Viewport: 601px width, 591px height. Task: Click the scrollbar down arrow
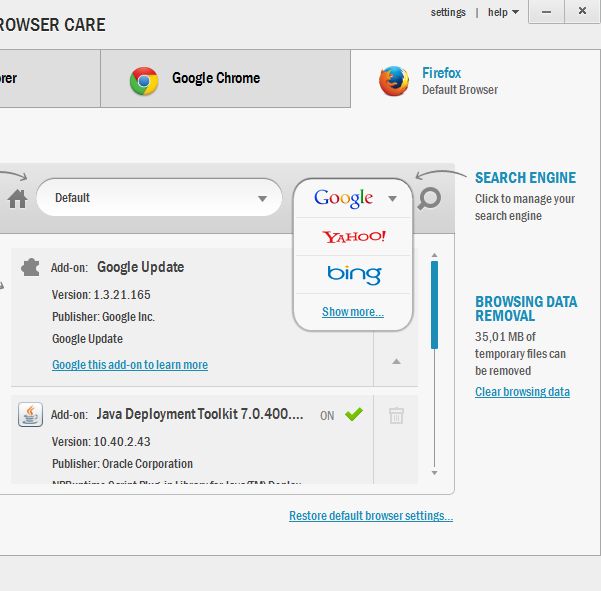[434, 473]
